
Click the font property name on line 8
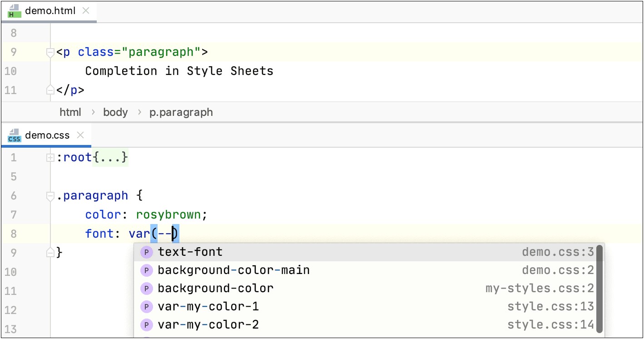[x=99, y=234]
